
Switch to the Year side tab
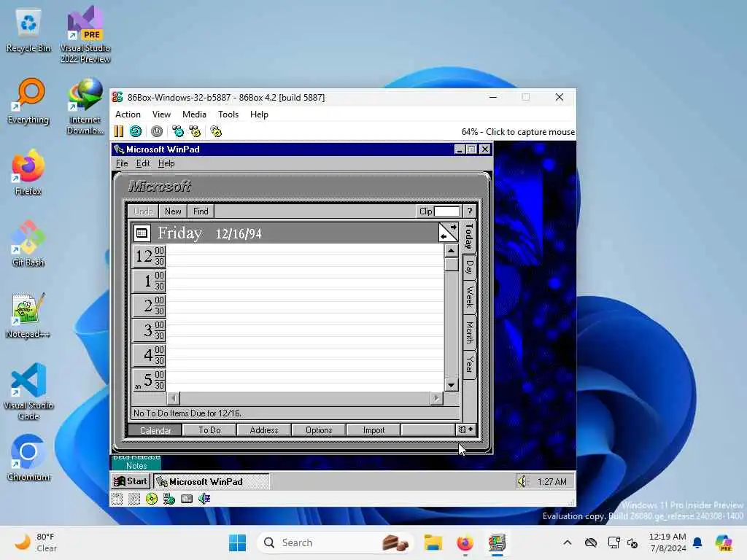pos(469,365)
